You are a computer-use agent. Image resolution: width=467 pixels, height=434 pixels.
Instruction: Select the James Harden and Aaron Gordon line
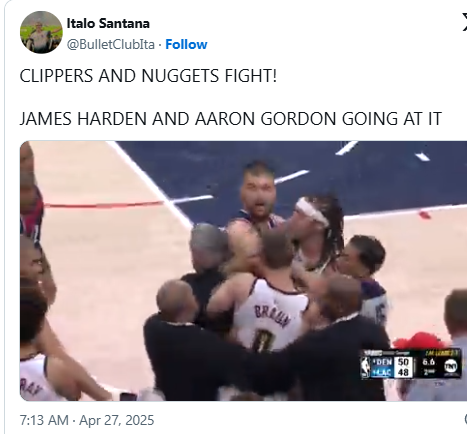pyautogui.click(x=231, y=119)
